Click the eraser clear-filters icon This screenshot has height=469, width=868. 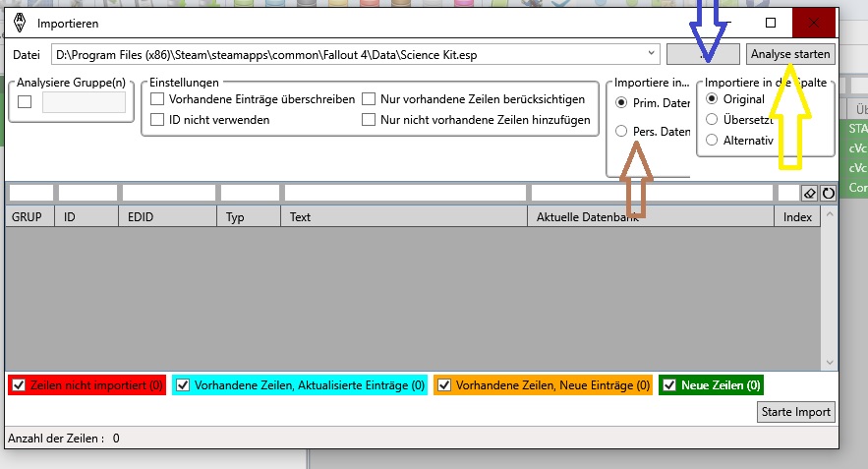pyautogui.click(x=810, y=193)
